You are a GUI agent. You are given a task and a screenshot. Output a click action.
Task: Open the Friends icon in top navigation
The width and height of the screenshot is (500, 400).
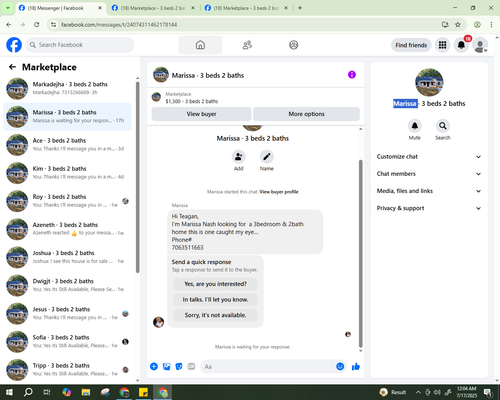(247, 45)
